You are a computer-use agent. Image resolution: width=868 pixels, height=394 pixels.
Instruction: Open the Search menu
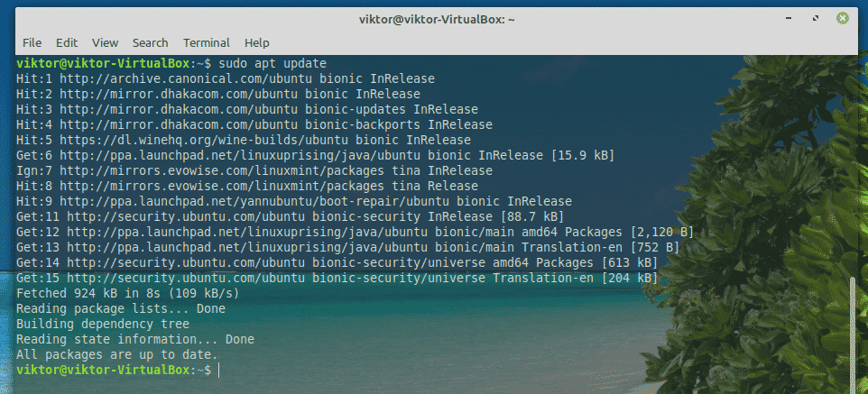point(150,42)
